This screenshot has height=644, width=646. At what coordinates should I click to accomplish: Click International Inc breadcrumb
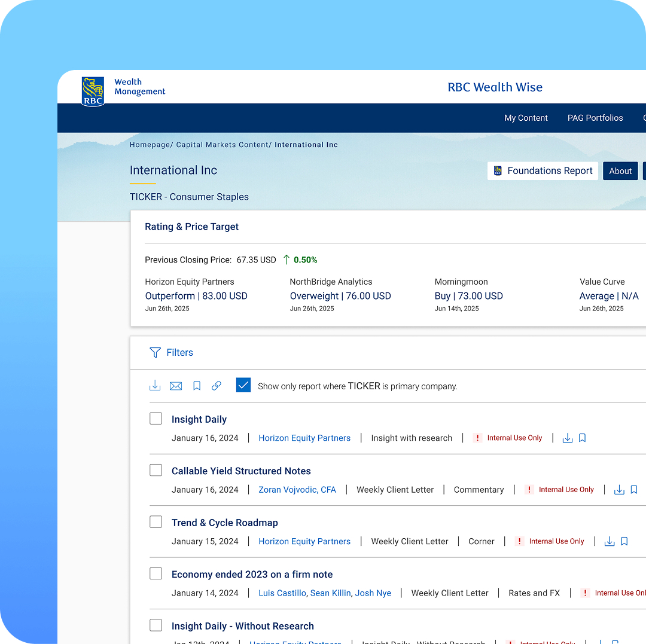306,145
